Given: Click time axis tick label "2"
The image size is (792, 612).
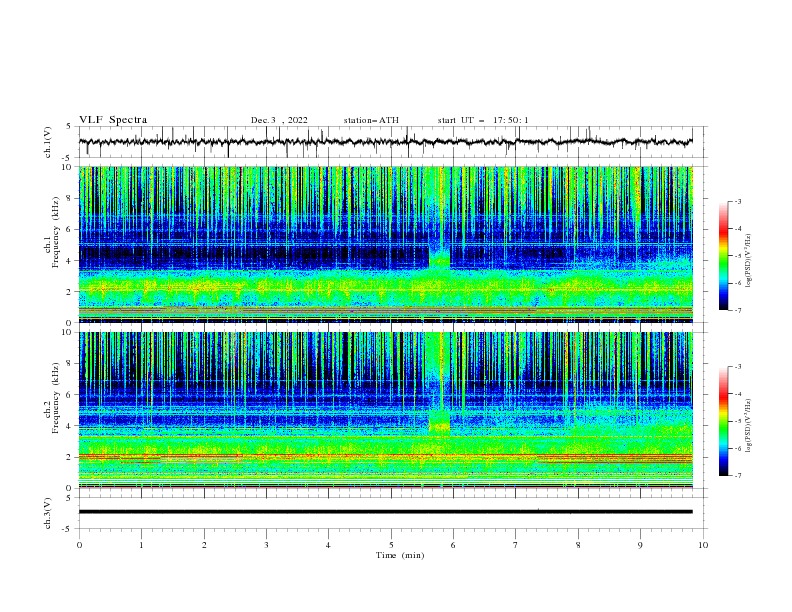Looking at the screenshot, I should coord(204,545).
